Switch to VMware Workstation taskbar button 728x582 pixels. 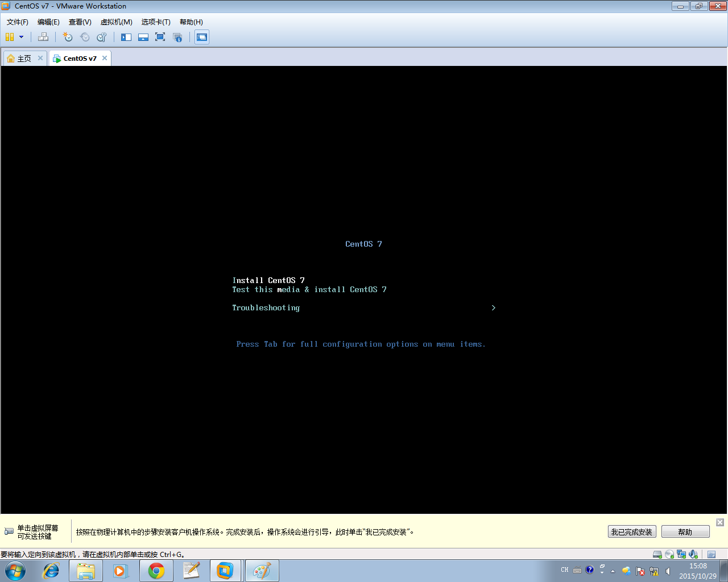click(226, 571)
